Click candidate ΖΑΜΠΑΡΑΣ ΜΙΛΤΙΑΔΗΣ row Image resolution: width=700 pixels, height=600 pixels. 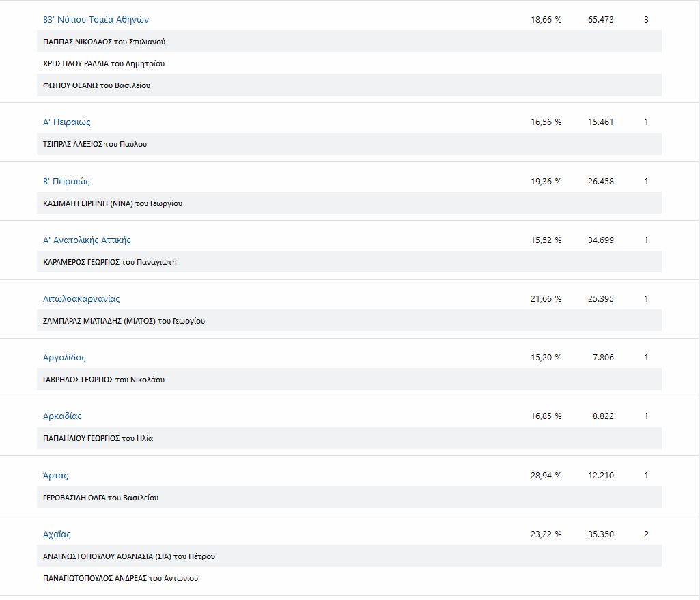pyautogui.click(x=124, y=321)
